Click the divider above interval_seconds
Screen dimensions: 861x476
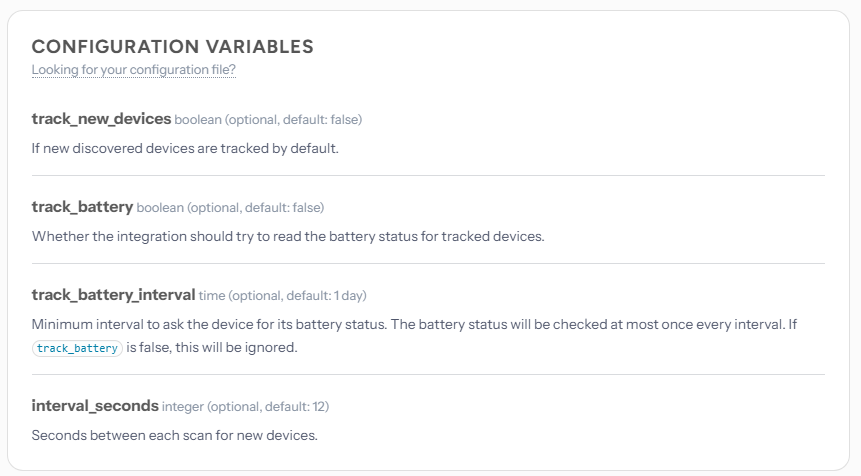click(428, 375)
